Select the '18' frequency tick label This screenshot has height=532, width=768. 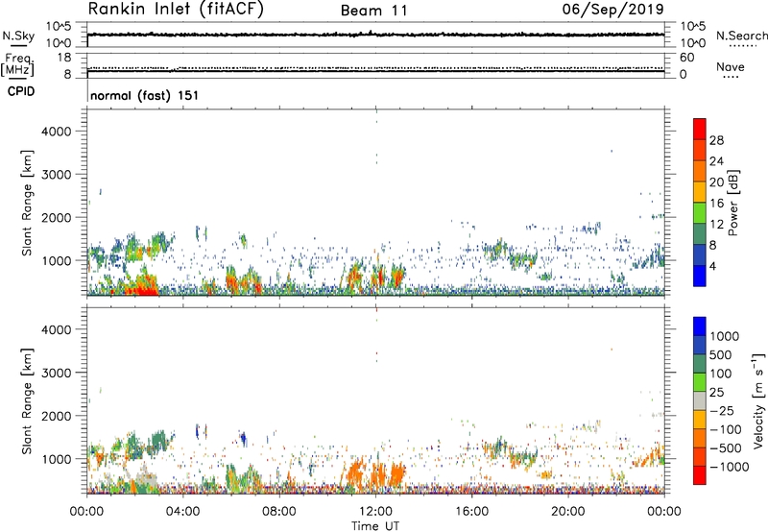(x=64, y=58)
